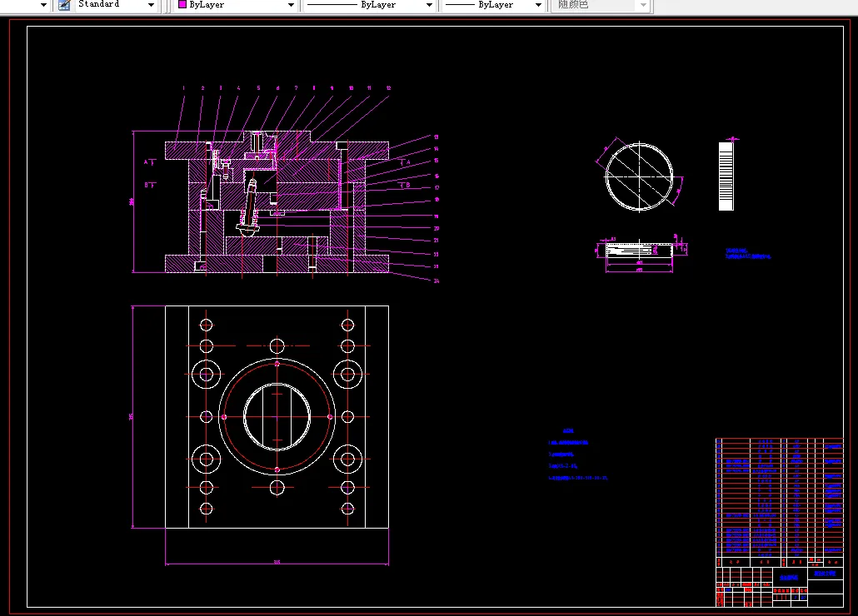Image resolution: width=858 pixels, height=616 pixels.
Task: Select the part cross-section view below the round view
Action: (639, 251)
